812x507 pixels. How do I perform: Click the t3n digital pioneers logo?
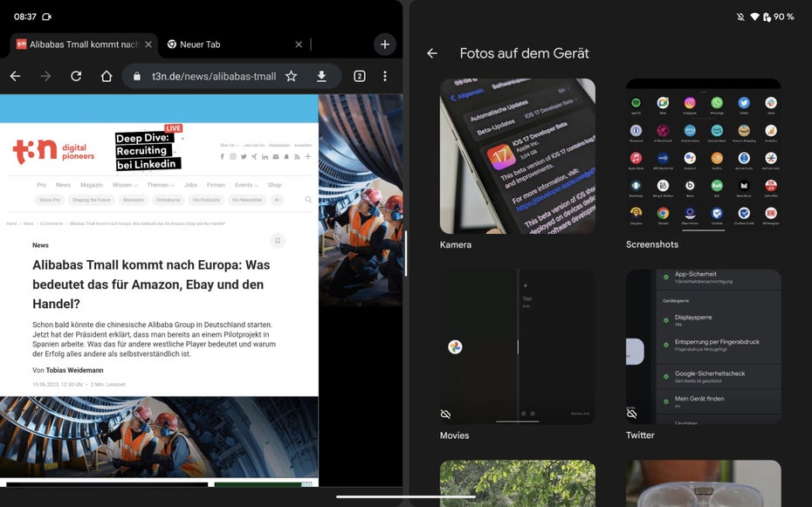tap(53, 152)
